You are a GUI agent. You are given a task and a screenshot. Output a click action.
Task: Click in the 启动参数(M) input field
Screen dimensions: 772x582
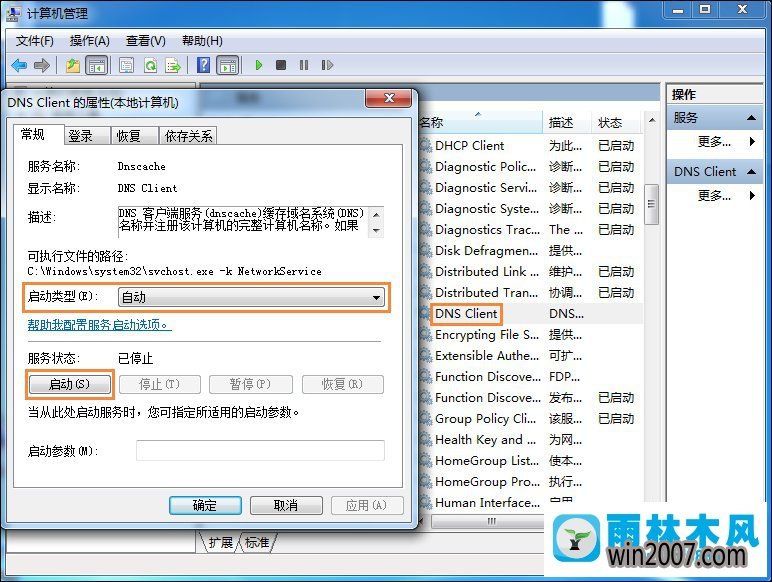pyautogui.click(x=260, y=451)
